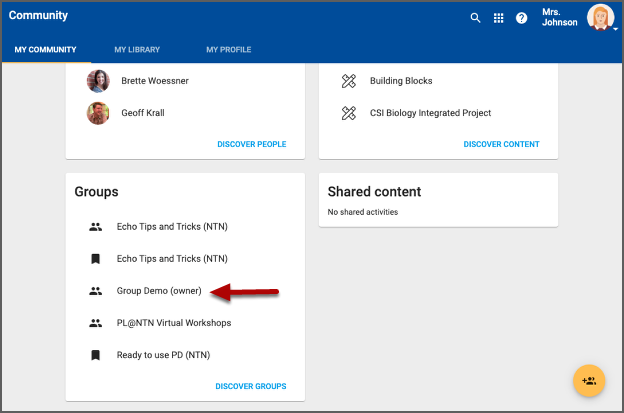
Task: Open Geoff Krall's profile photo
Action: [98, 113]
